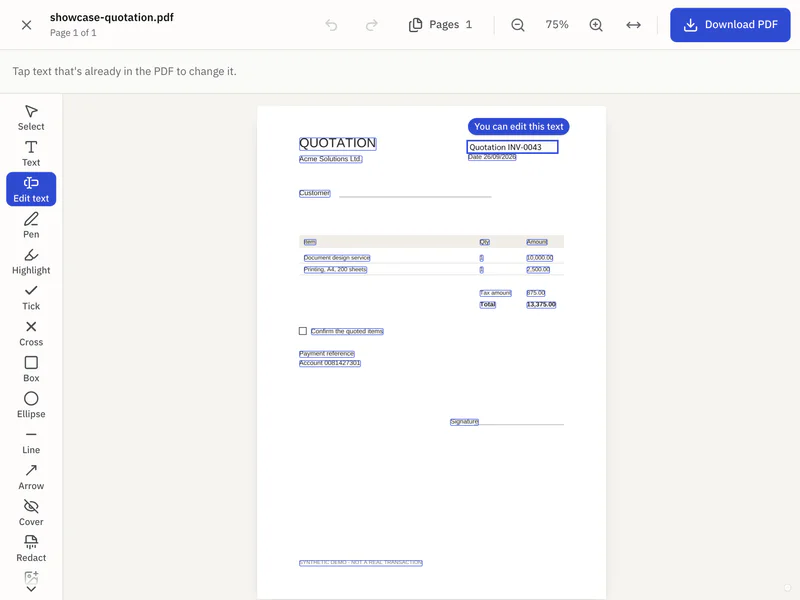Viewport: 800px width, 600px height.
Task: Choose the Text tool
Action: click(31, 154)
